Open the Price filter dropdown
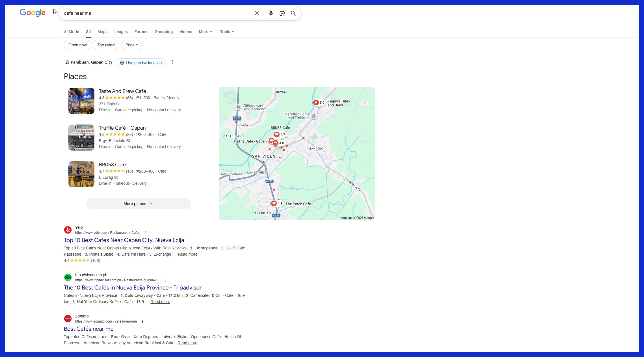The image size is (644, 357). click(x=131, y=45)
